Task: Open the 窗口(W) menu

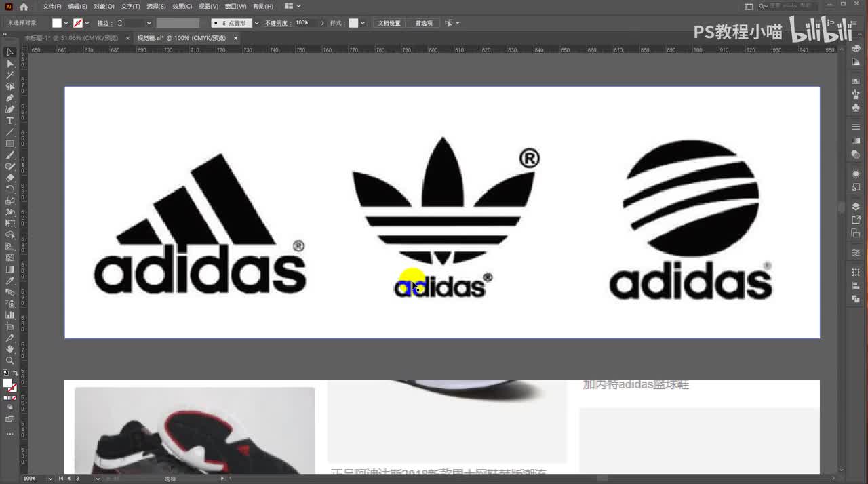Action: 235,6
